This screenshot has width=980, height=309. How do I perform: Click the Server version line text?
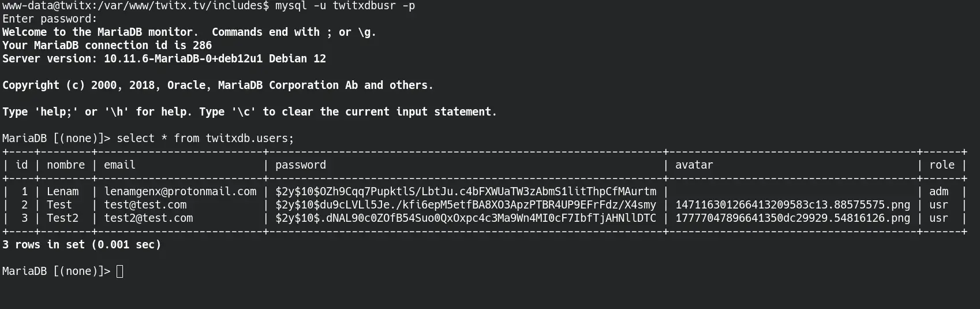(x=164, y=58)
